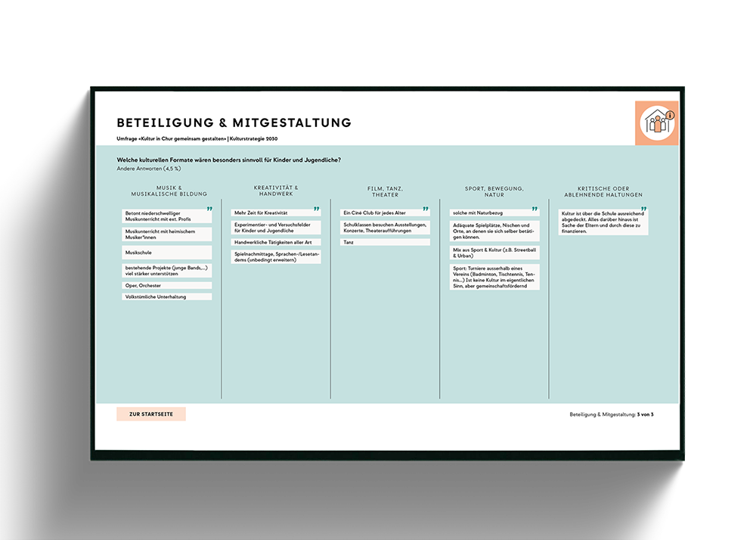Click question 'Welche kulturellen Formate wären besonders sinnvoll'
756x540 pixels.
(228, 160)
